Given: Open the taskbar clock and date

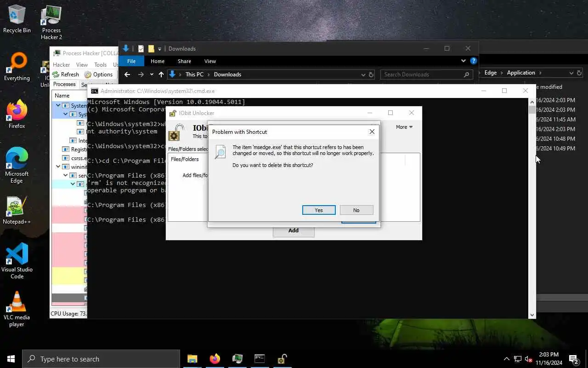Looking at the screenshot, I should pos(549,359).
